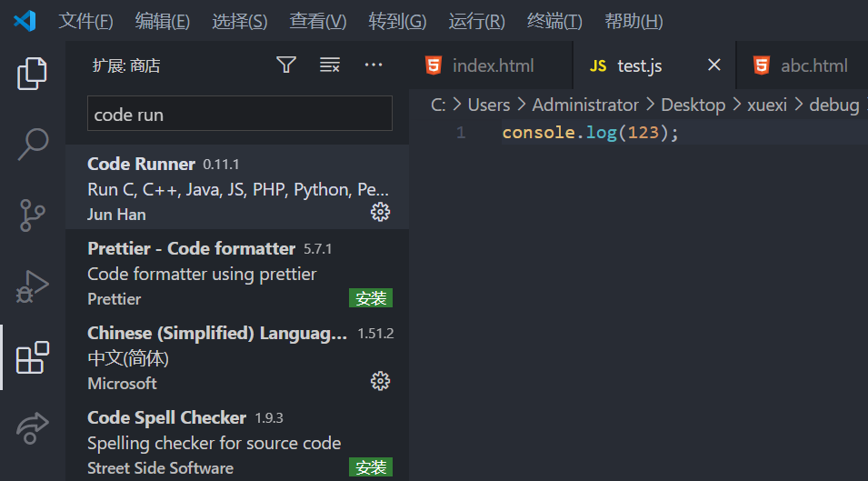This screenshot has width=868, height=481.
Task: Open the Explorer view in the activity bar
Action: (x=32, y=73)
